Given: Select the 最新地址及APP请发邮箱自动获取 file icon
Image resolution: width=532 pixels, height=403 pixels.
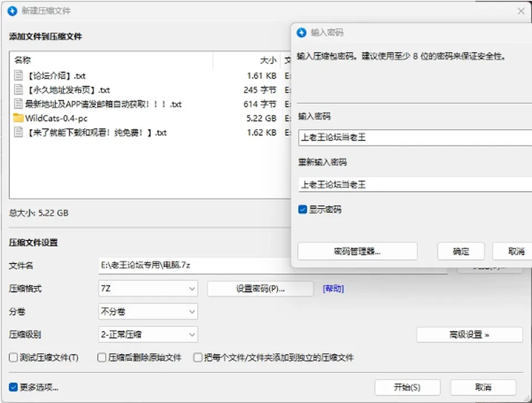Looking at the screenshot, I should (x=19, y=104).
